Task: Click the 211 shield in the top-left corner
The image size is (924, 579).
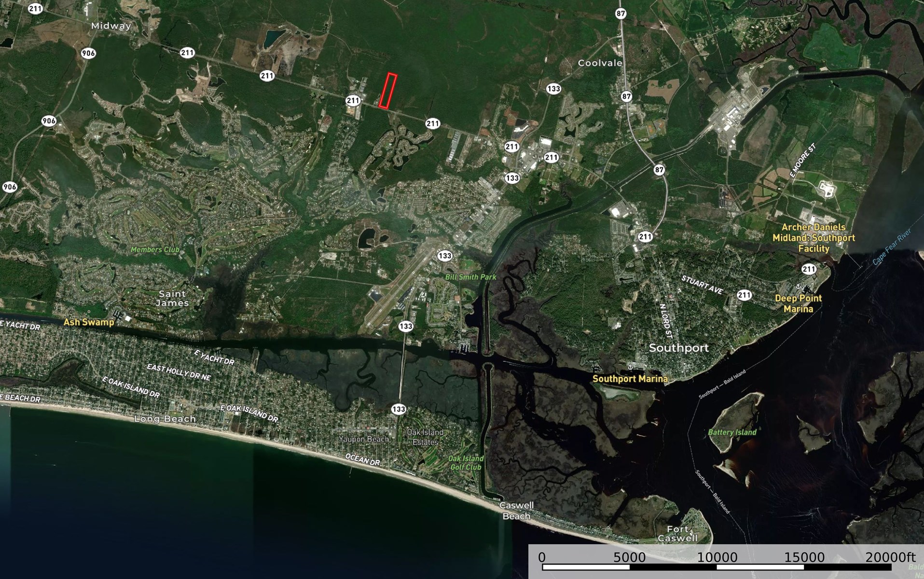Action: click(x=35, y=9)
